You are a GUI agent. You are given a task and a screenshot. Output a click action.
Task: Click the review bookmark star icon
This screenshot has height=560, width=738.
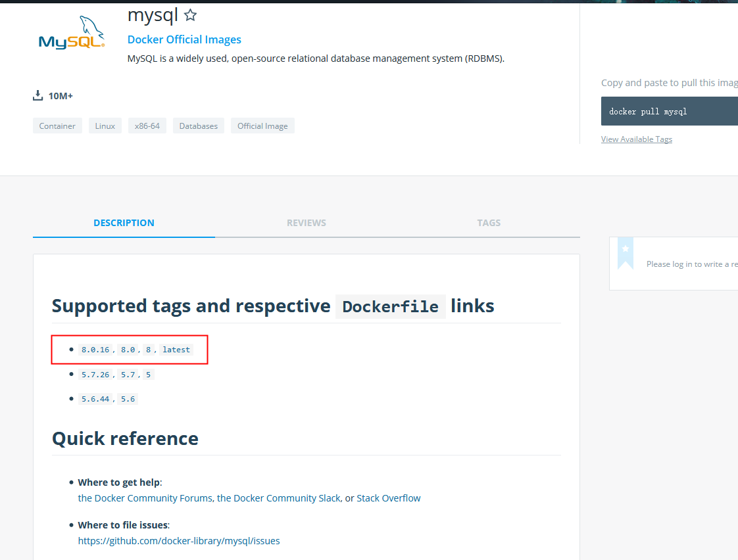click(626, 249)
